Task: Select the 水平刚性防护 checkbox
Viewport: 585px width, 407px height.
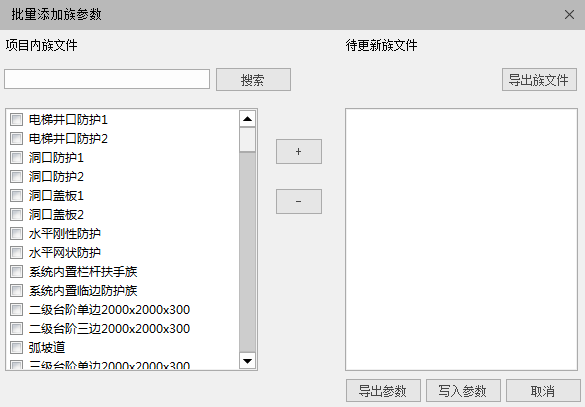Action: tap(16, 234)
